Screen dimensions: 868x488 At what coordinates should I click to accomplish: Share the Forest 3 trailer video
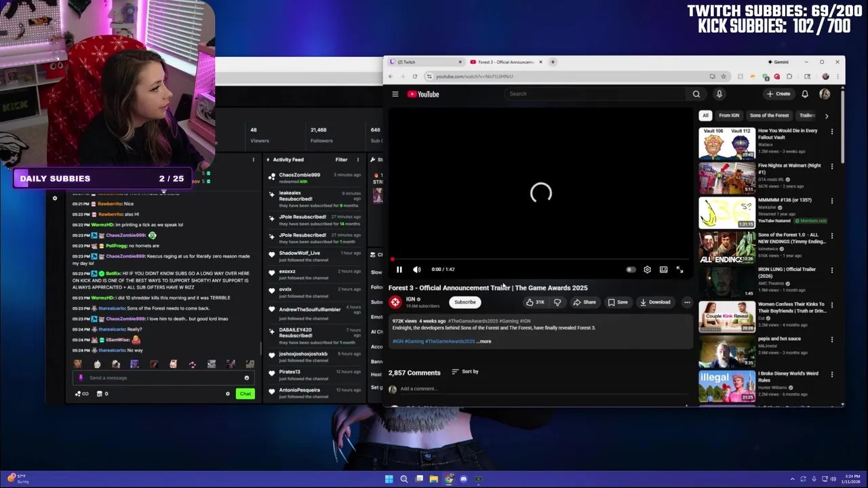[585, 302]
